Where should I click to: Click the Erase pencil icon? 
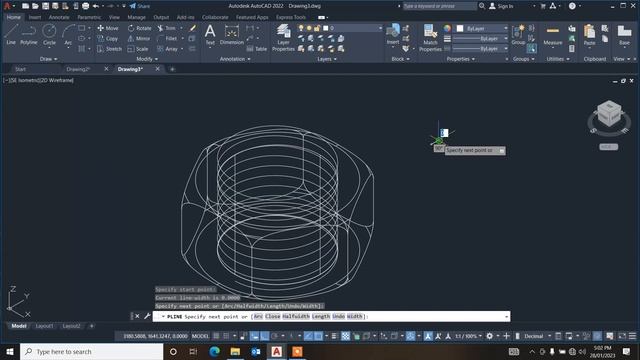tap(192, 28)
